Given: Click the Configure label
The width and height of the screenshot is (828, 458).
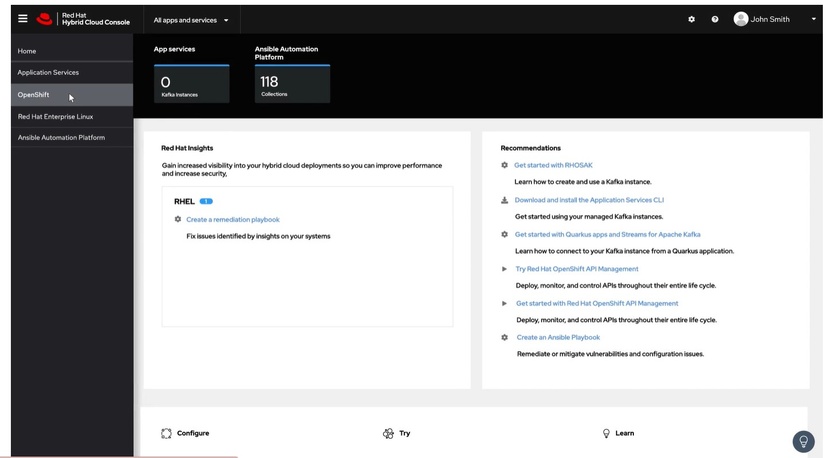Looking at the screenshot, I should (x=193, y=433).
